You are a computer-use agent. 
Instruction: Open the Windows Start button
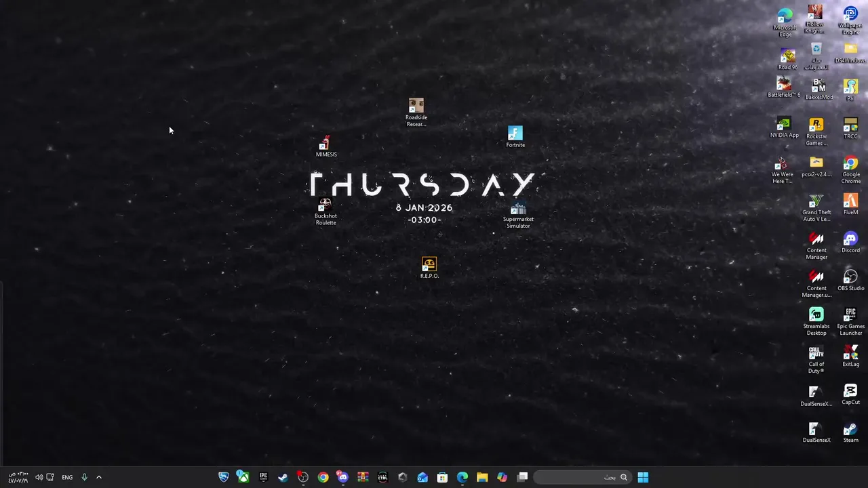[x=643, y=477]
